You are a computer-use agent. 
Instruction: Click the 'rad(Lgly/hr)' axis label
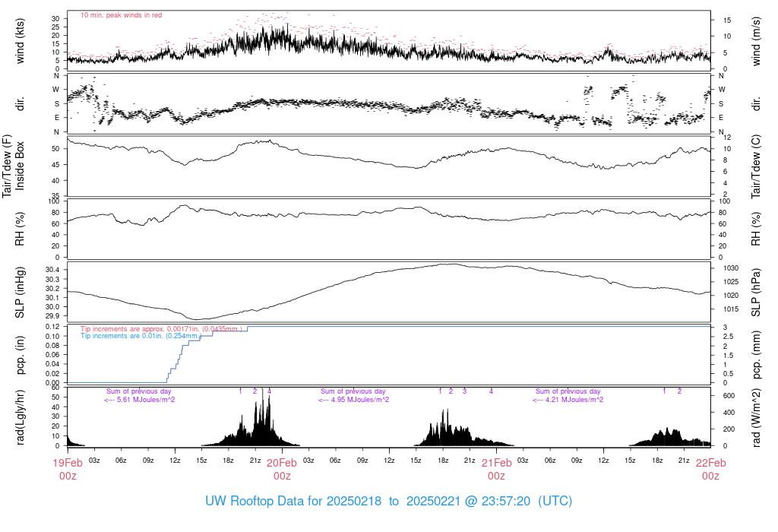click(20, 417)
